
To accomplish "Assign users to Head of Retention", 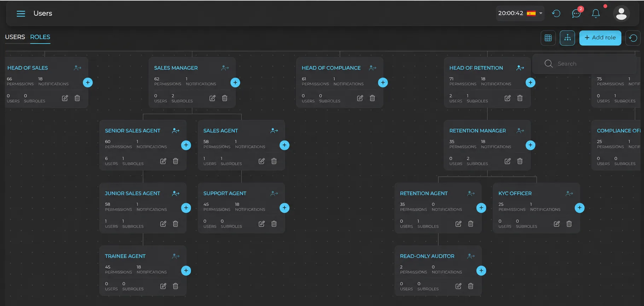I will (520, 68).
